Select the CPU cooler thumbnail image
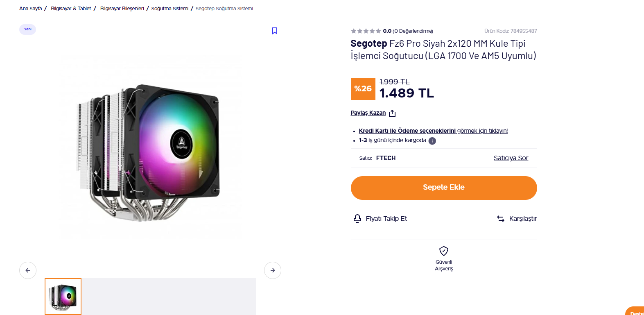Screen dimensions: 644x315 click(x=63, y=297)
